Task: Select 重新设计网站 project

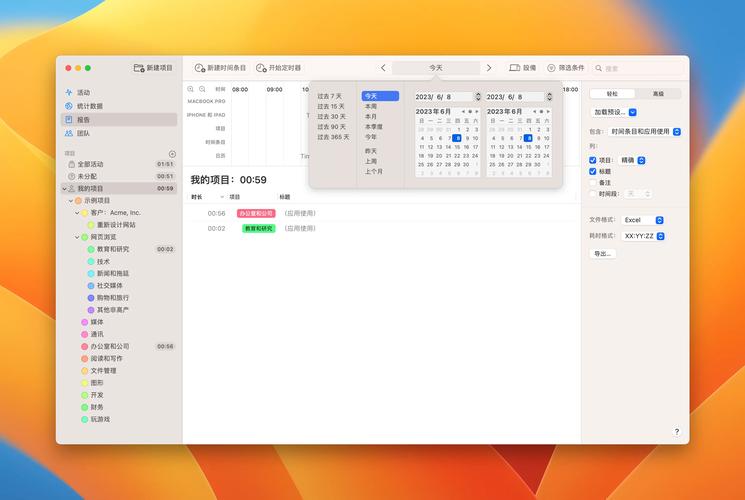Action: (x=116, y=225)
